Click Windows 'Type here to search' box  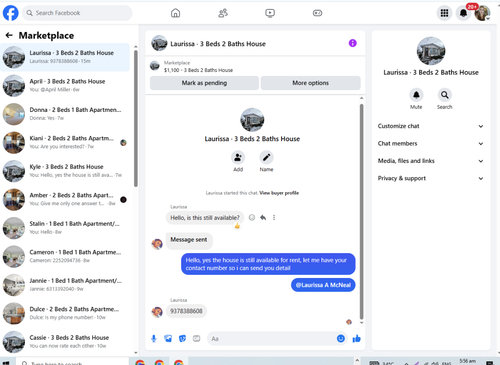(73, 362)
